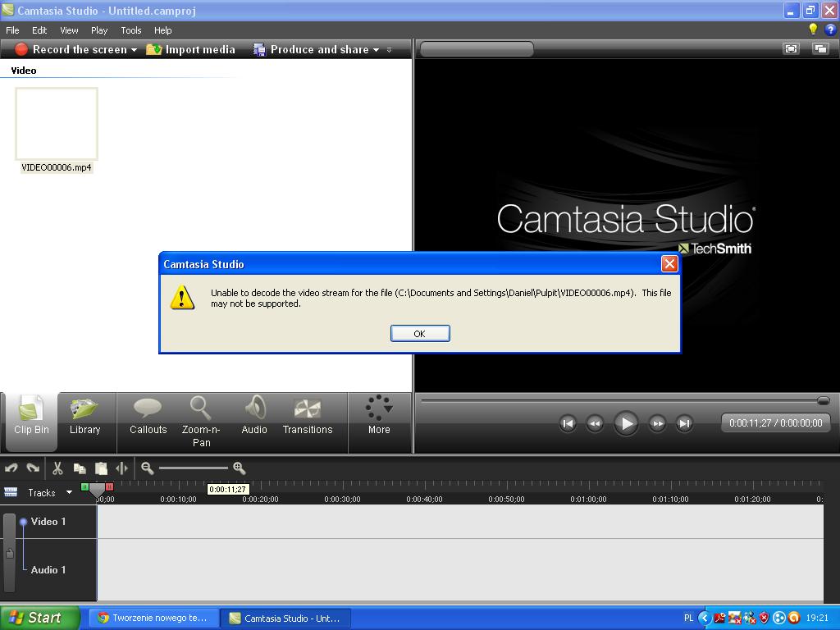Click the split clip icon
840x630 pixels.
122,468
